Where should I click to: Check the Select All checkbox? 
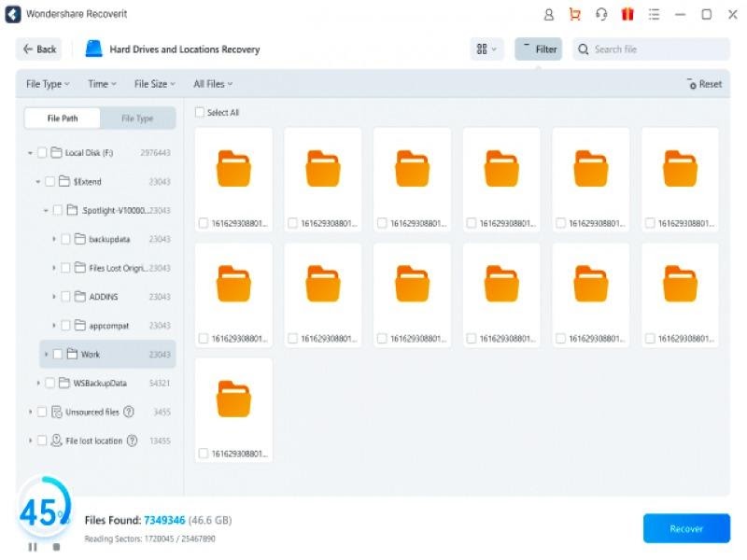click(200, 112)
